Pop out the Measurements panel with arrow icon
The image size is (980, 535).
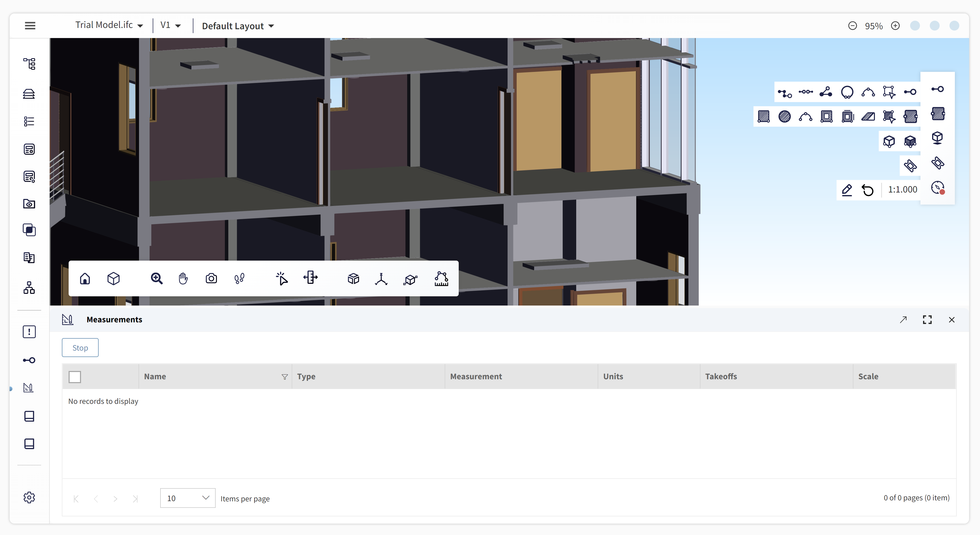[903, 320]
